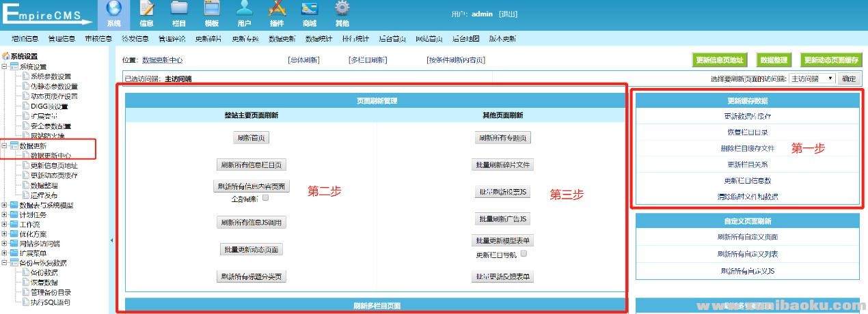Open the 用户 person icon
868x314 pixels.
coord(244,10)
